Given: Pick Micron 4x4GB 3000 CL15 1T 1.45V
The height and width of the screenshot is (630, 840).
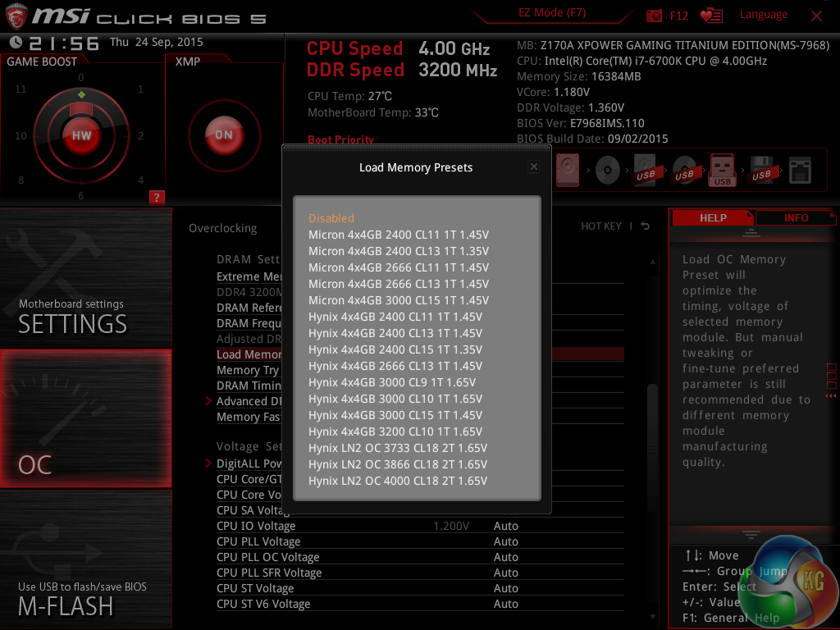Looking at the screenshot, I should pos(399,300).
